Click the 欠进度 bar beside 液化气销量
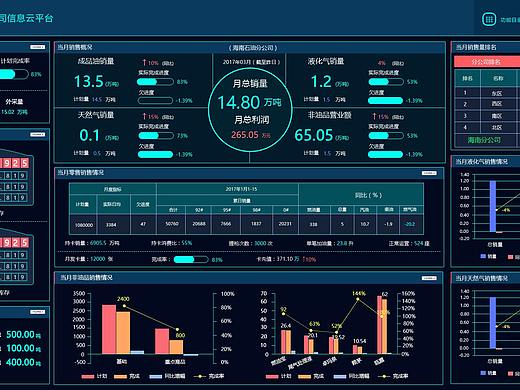520x390 pixels. pyautogui.click(x=386, y=100)
